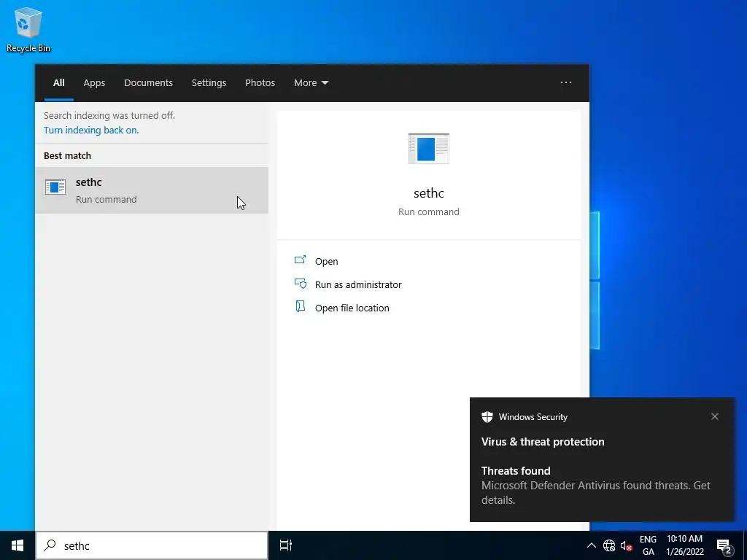Select the All search tab
This screenshot has height=560, width=747.
click(x=58, y=83)
